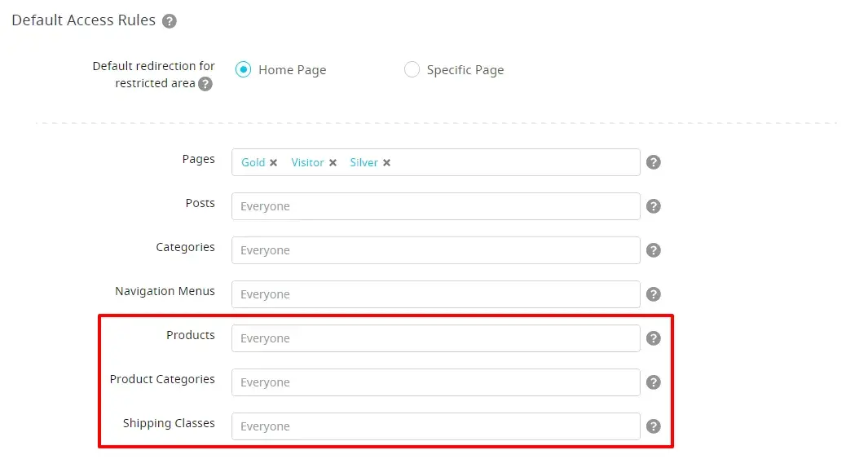Open the Navigation Menus role dropdown

click(x=435, y=294)
